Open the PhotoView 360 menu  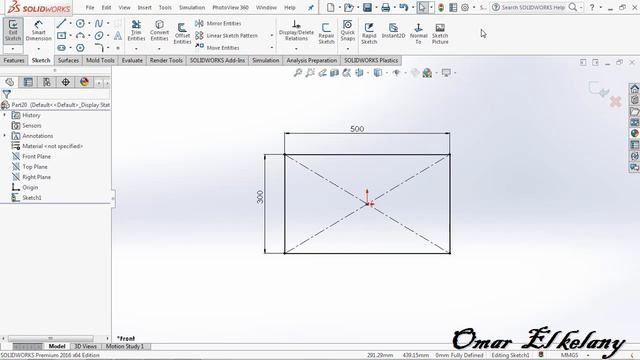tap(230, 7)
